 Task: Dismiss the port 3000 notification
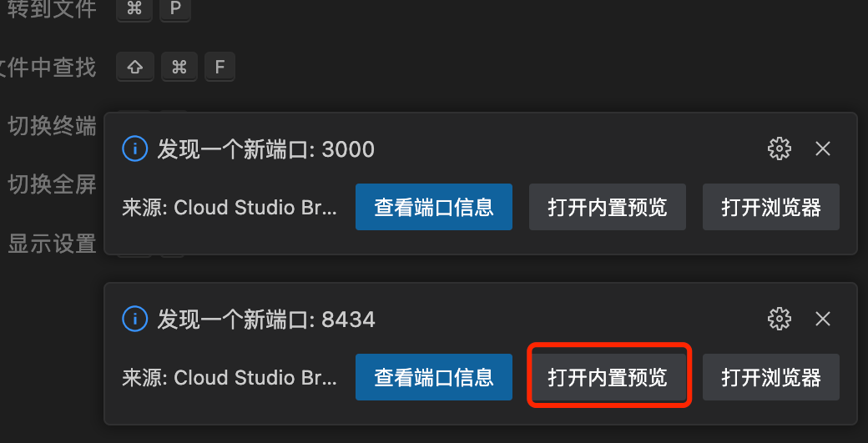click(x=823, y=149)
